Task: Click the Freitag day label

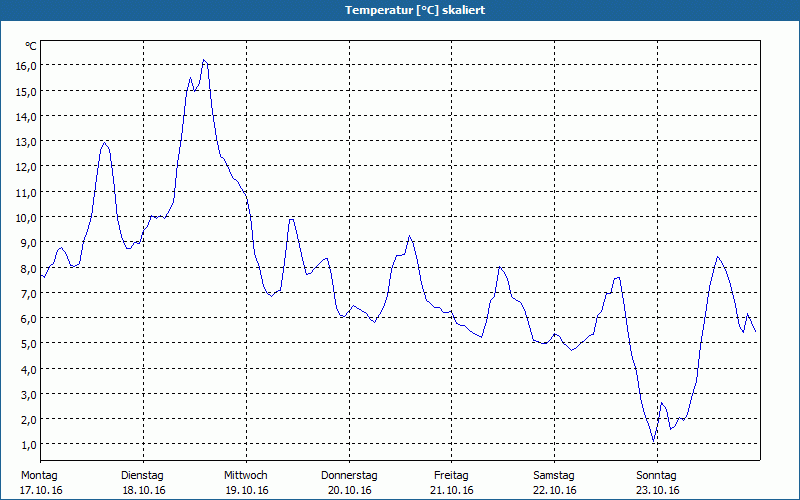Action: [x=452, y=476]
